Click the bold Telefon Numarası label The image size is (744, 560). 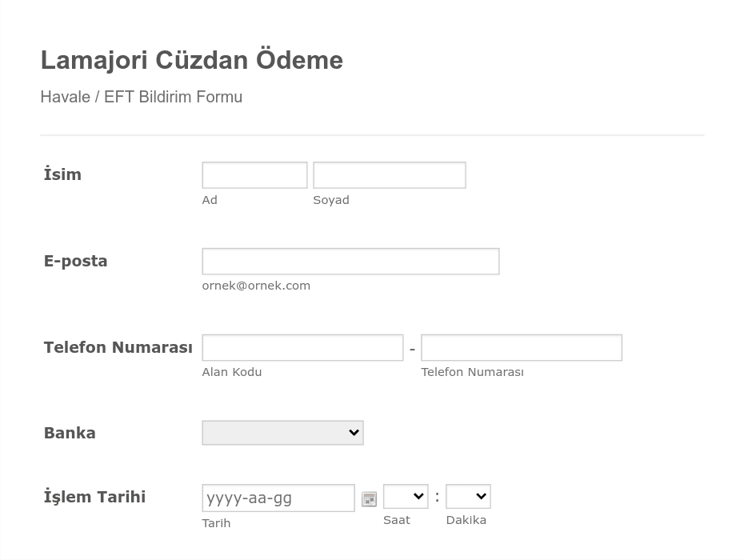pyautogui.click(x=118, y=347)
